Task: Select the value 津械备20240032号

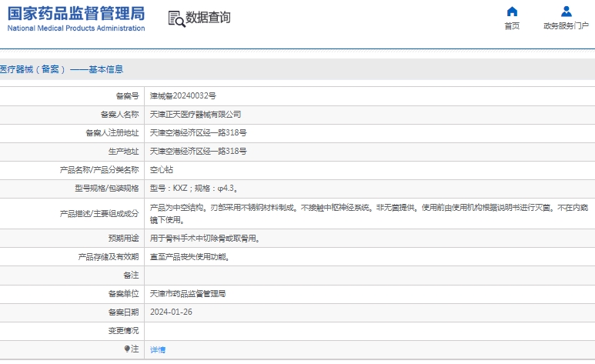Action: tap(183, 96)
